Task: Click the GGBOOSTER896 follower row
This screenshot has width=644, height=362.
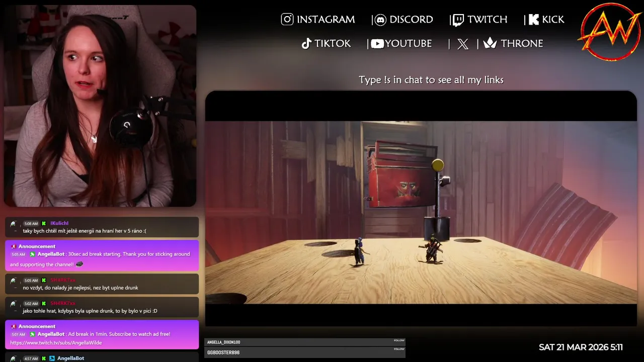Action: coord(305,352)
